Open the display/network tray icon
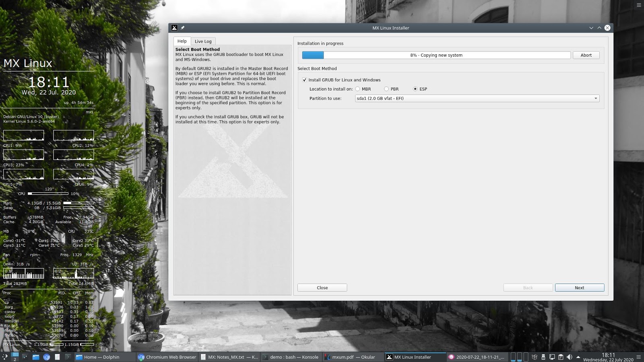 pyautogui.click(x=552, y=357)
